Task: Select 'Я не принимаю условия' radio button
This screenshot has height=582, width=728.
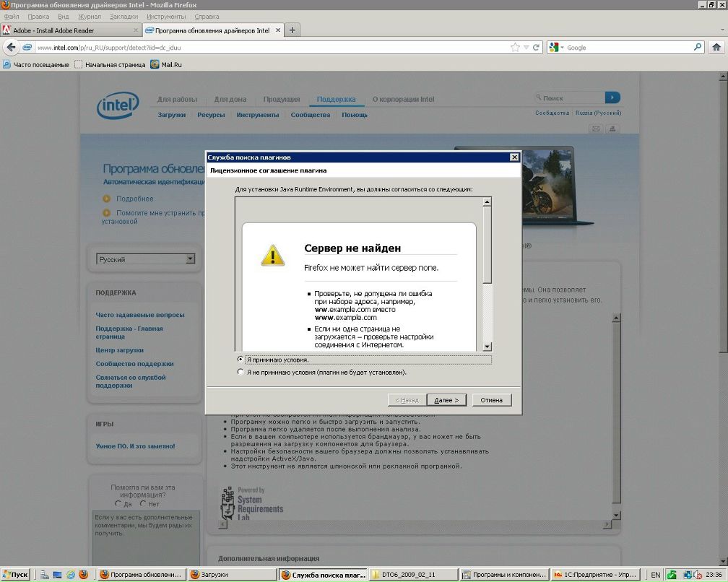Action: click(240, 373)
